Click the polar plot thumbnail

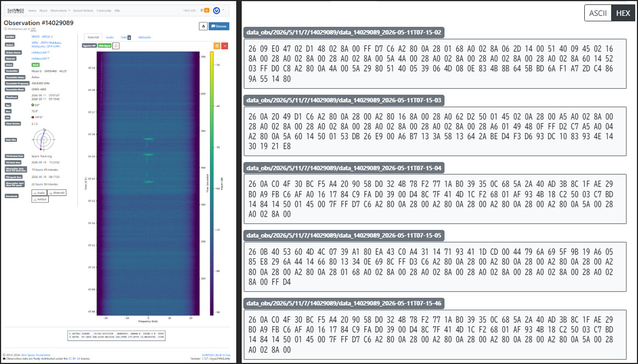42,140
